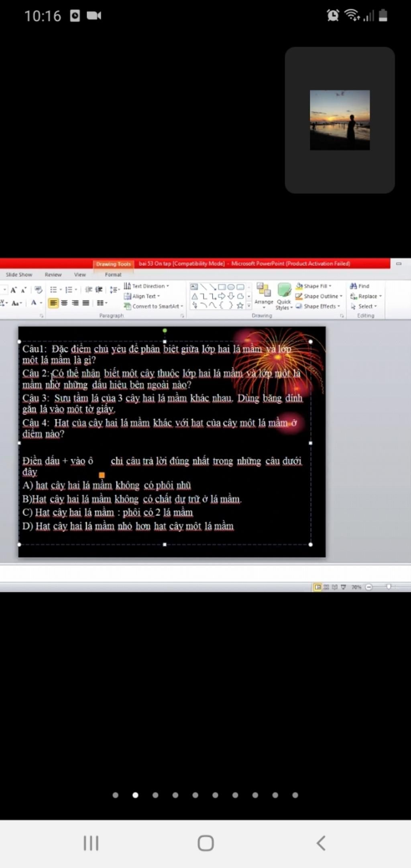Viewport: 411px width, 868px height.
Task: Select the 5-Point Star shape in the gallery
Action: point(240,305)
